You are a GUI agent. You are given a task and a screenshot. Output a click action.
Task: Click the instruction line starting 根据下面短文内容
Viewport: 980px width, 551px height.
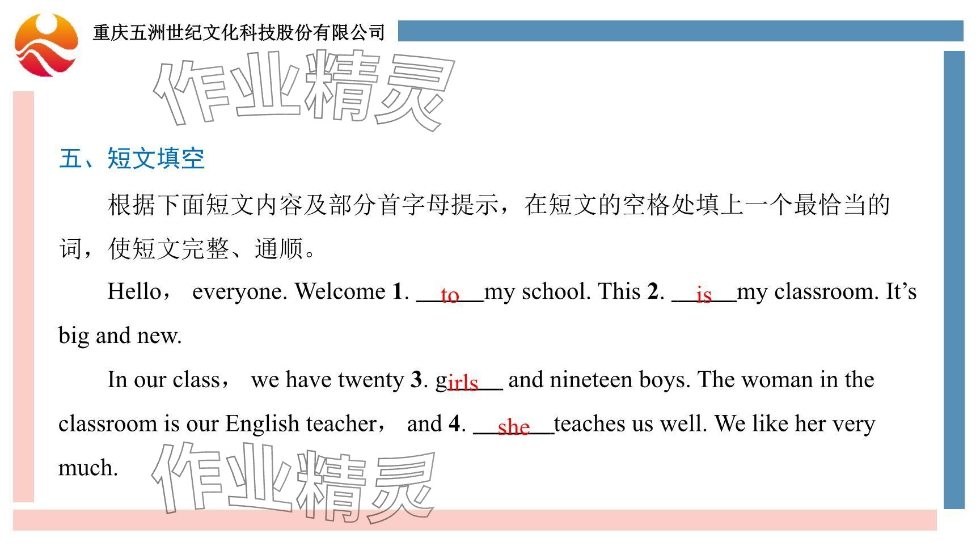click(x=499, y=205)
